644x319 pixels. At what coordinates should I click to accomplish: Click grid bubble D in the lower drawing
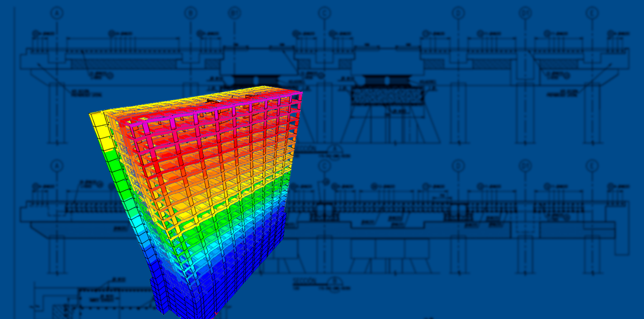click(x=458, y=165)
